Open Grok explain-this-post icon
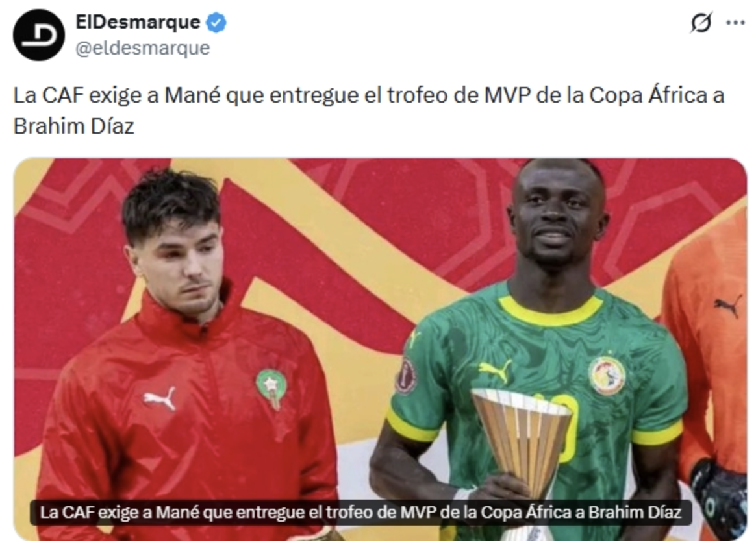 (x=701, y=23)
